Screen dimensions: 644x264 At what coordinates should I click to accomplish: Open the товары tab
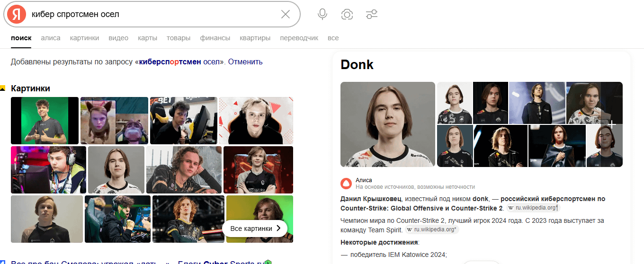[179, 38]
